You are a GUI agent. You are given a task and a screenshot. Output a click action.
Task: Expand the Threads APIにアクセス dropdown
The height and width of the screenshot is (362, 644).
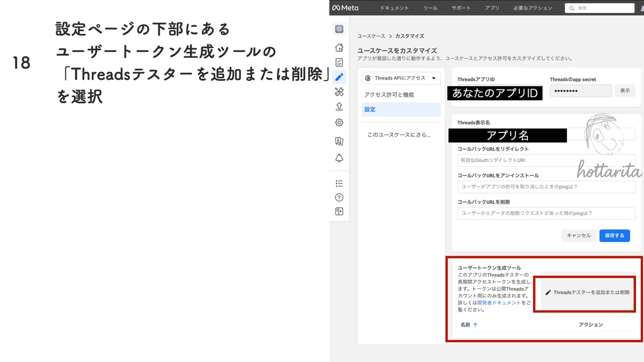point(401,78)
